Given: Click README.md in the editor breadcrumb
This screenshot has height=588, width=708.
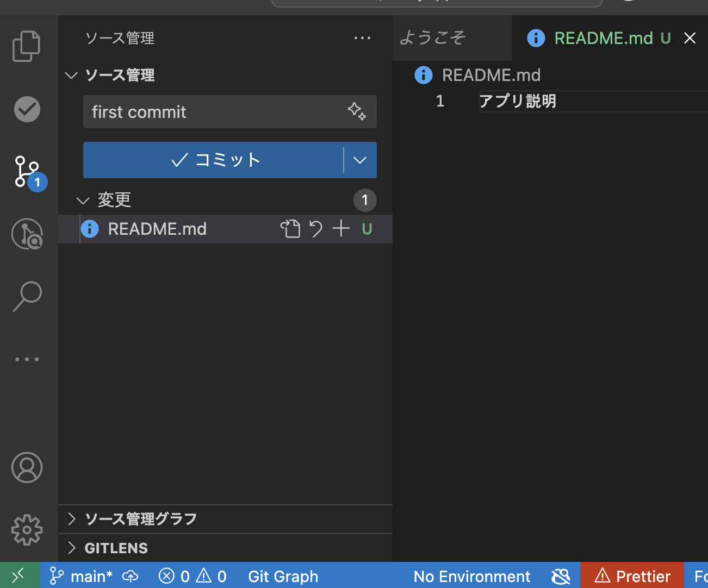Looking at the screenshot, I should 491,75.
